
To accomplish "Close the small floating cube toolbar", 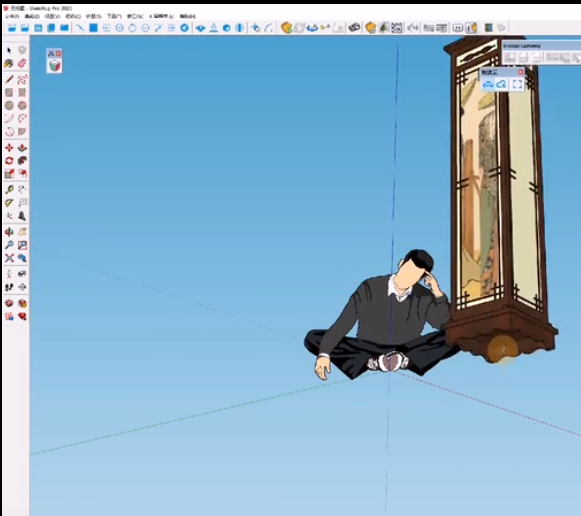I will pos(59,54).
